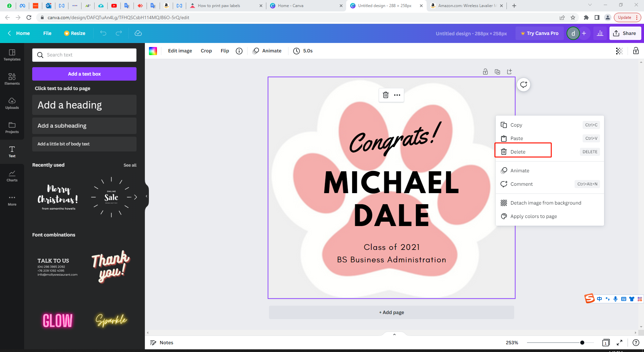Open the grid view page icon
Screen dimensions: 644x352
[606, 343]
